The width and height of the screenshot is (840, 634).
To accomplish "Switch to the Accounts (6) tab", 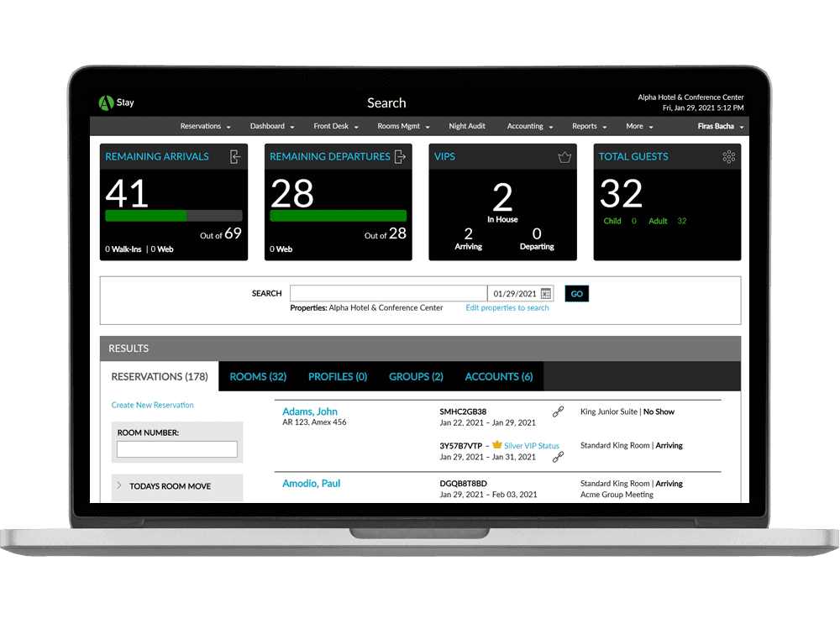I will coord(499,376).
